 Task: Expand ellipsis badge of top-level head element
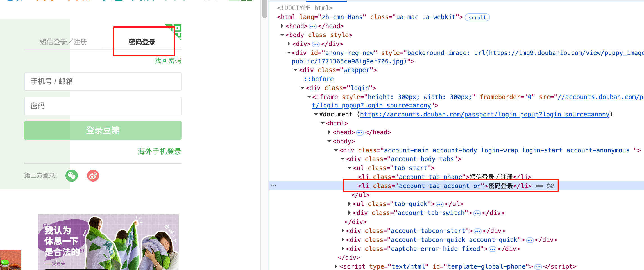tap(313, 26)
